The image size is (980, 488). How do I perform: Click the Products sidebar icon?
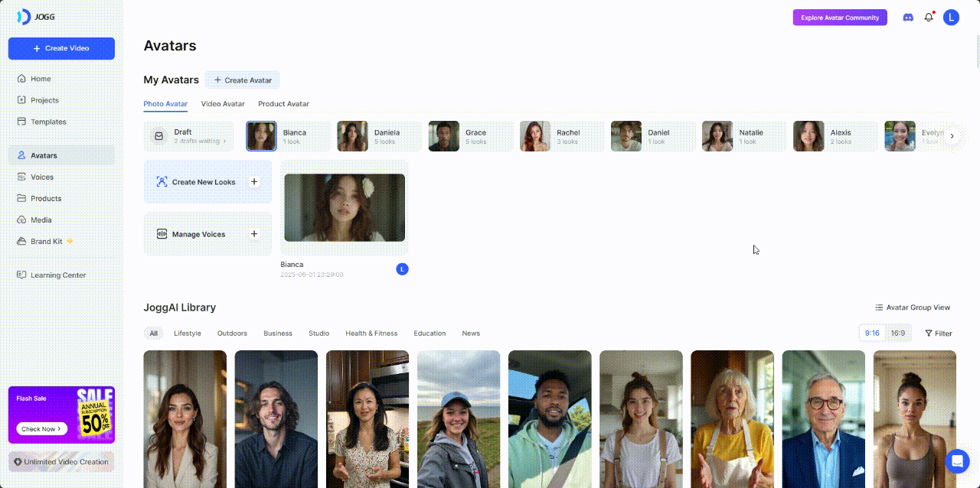[x=21, y=198]
